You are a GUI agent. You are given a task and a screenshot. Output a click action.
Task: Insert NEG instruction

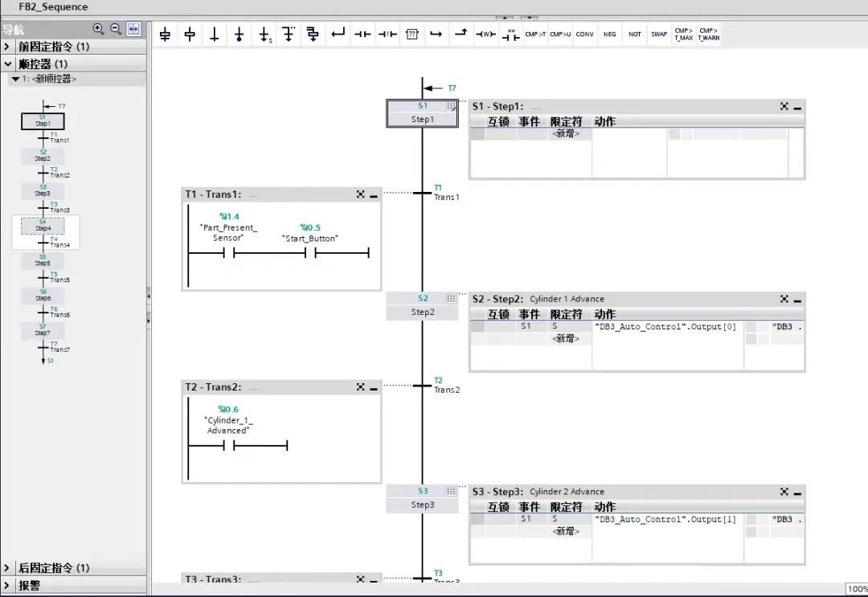pos(609,35)
